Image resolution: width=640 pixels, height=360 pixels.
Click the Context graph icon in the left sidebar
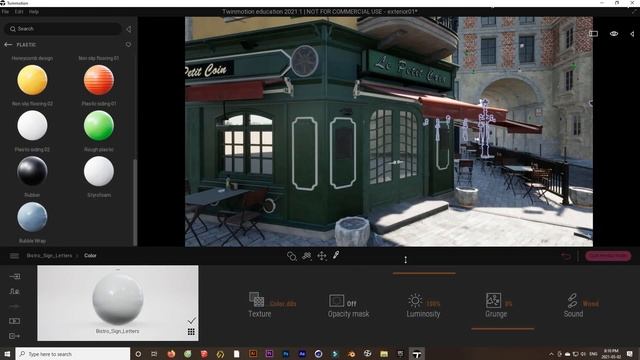(15, 291)
